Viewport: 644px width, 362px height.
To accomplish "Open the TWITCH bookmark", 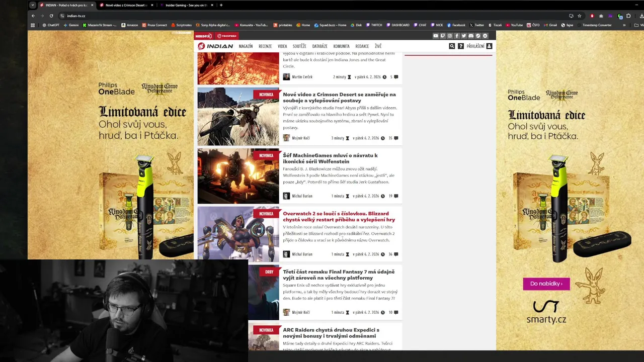I will point(374,25).
